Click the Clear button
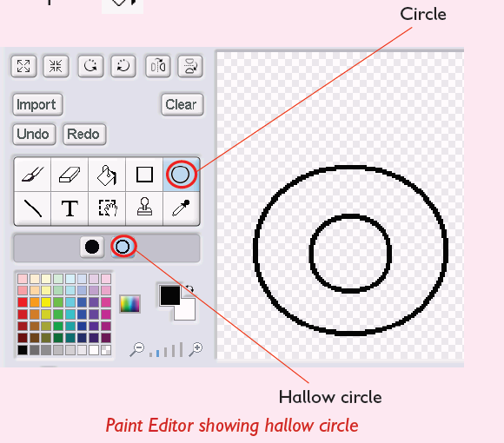This screenshot has width=504, height=443. click(x=182, y=104)
